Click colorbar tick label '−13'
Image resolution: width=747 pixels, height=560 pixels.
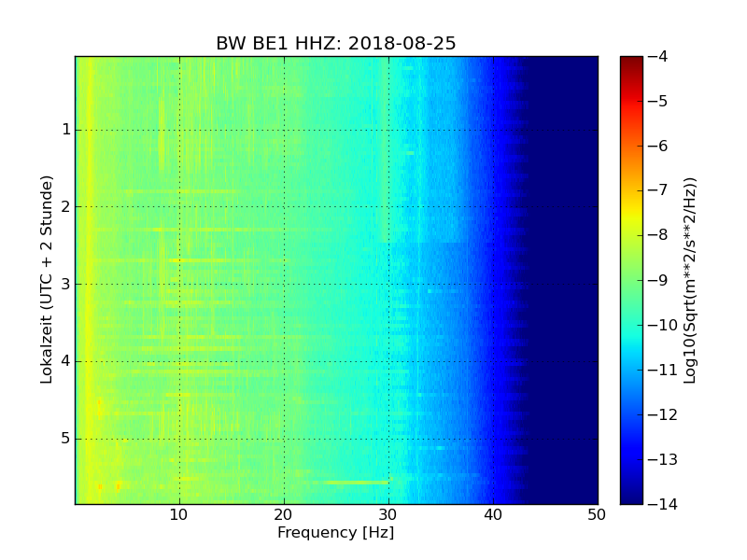point(663,459)
